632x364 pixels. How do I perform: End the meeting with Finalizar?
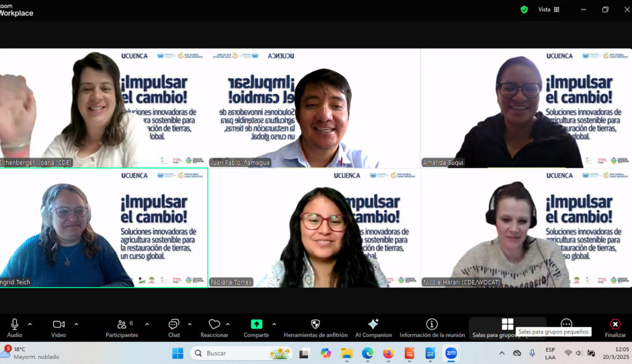coord(615,328)
